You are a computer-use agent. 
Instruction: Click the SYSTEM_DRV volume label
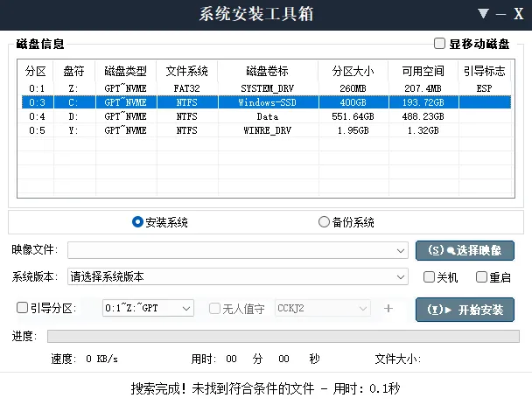pyautogui.click(x=268, y=88)
